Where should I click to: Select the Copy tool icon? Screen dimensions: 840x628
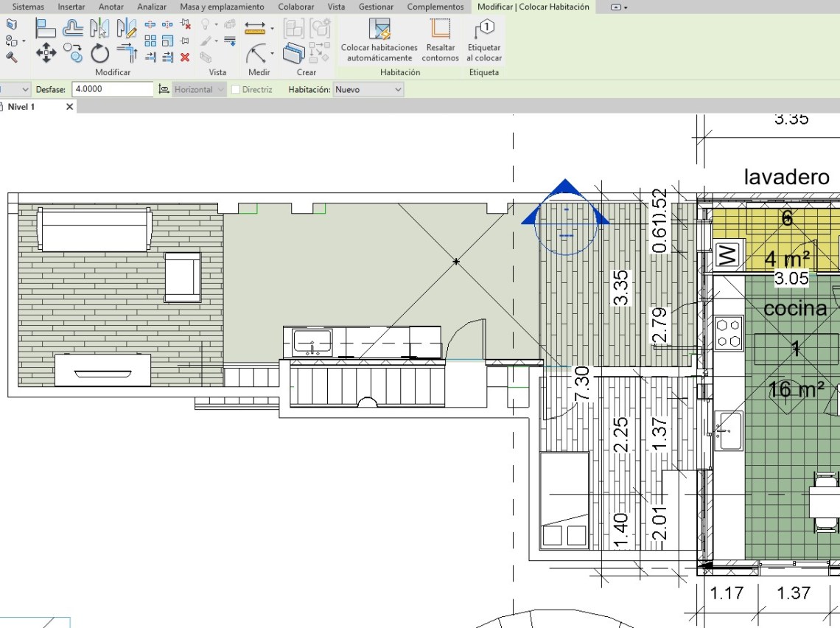(72, 52)
